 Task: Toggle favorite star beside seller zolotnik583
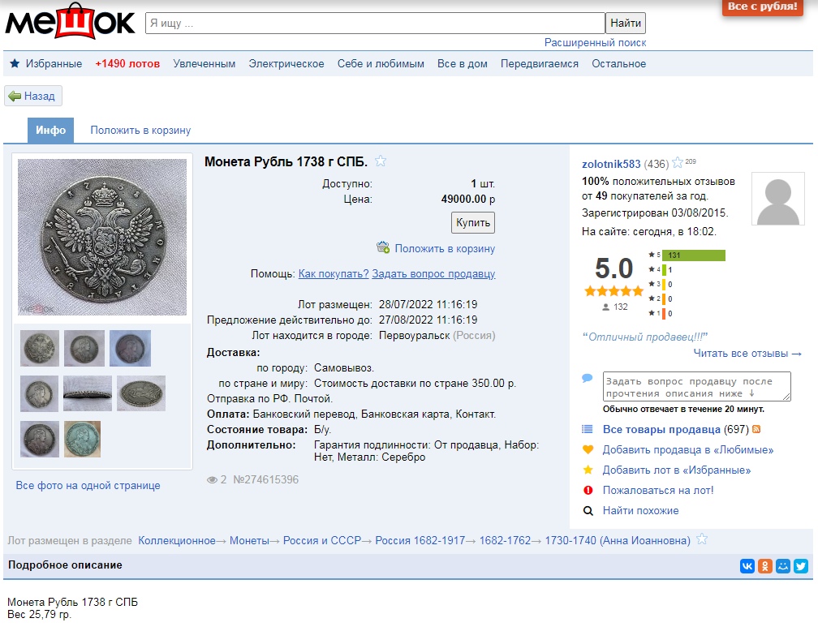tap(678, 163)
